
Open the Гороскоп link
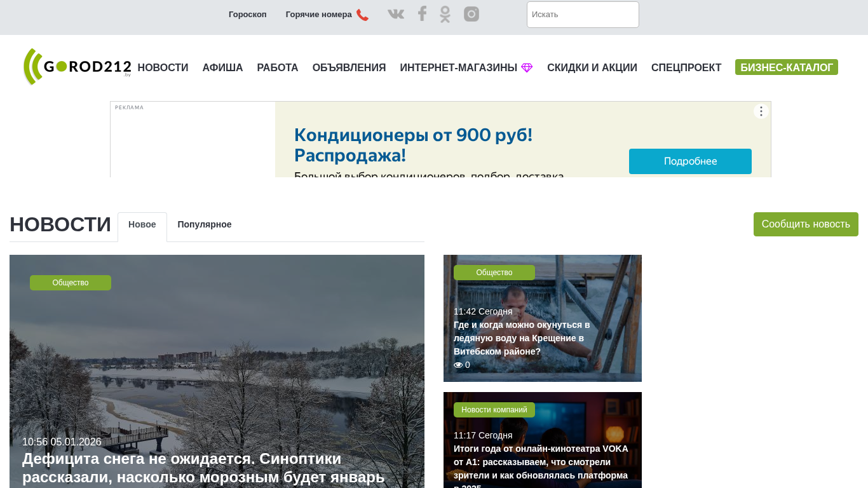248,15
